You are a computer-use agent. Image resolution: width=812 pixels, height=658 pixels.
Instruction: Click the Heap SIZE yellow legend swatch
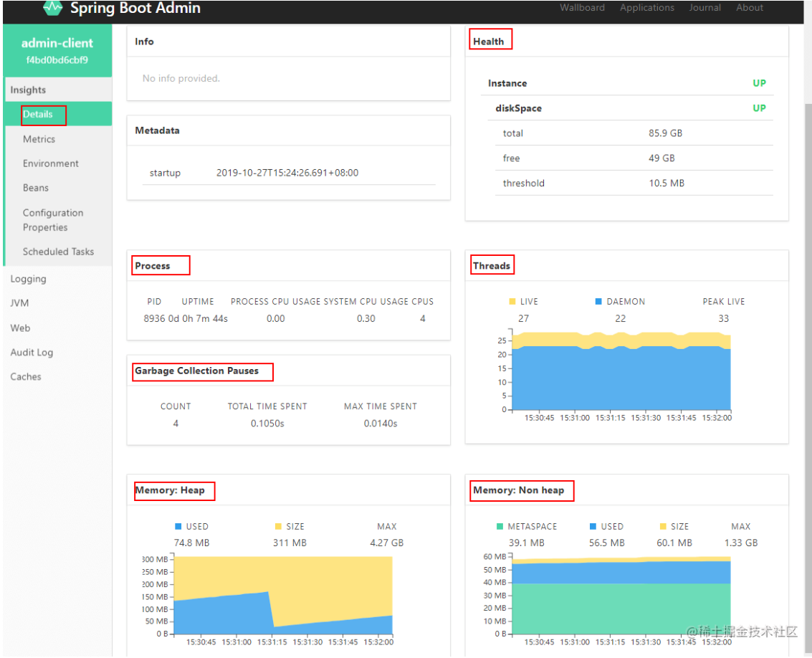coord(278,526)
